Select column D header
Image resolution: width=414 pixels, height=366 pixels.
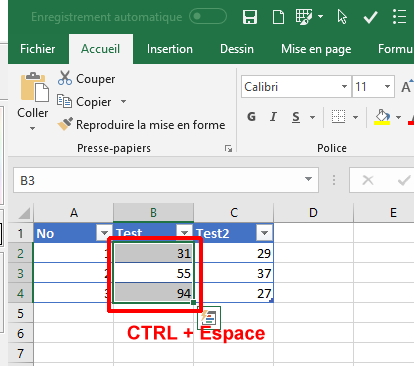313,213
